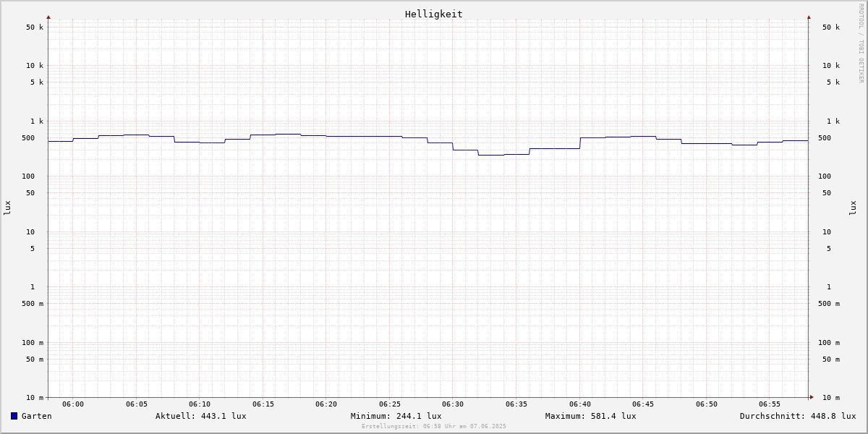Click the 06:45 time axis label
This screenshot has height=434, width=868.
click(643, 404)
